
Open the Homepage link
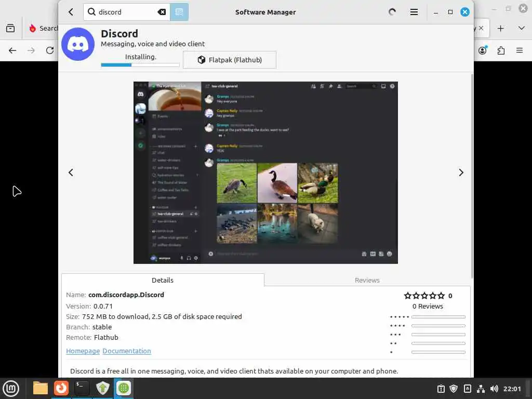tap(83, 351)
